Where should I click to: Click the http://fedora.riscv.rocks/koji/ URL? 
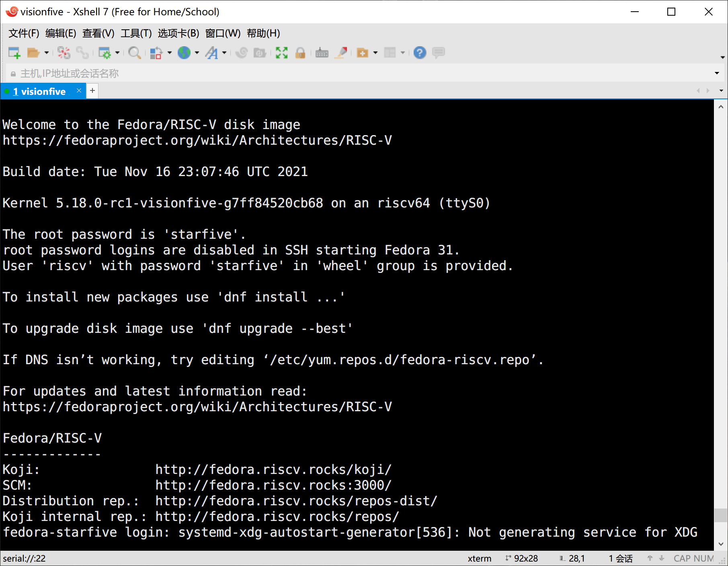click(x=273, y=470)
